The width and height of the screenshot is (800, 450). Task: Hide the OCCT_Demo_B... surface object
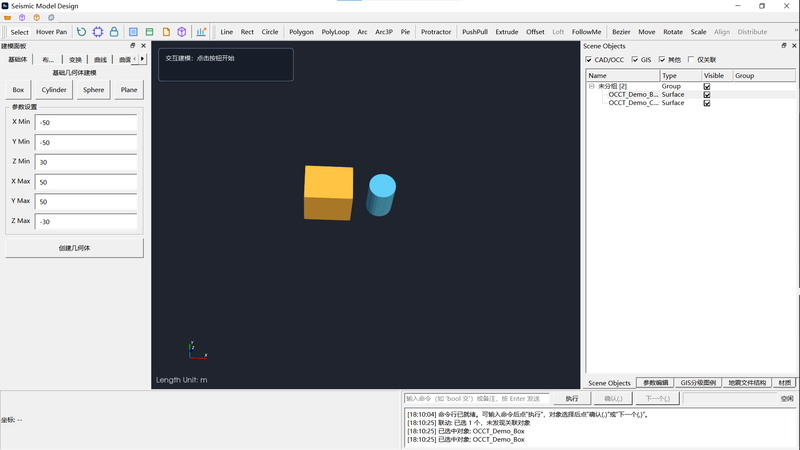click(707, 94)
